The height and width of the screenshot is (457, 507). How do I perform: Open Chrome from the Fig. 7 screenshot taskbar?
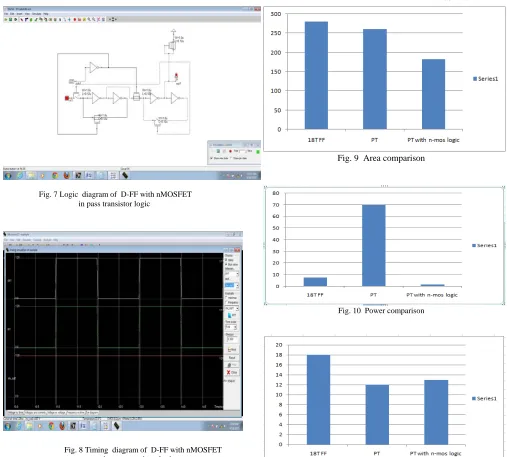pos(55,175)
